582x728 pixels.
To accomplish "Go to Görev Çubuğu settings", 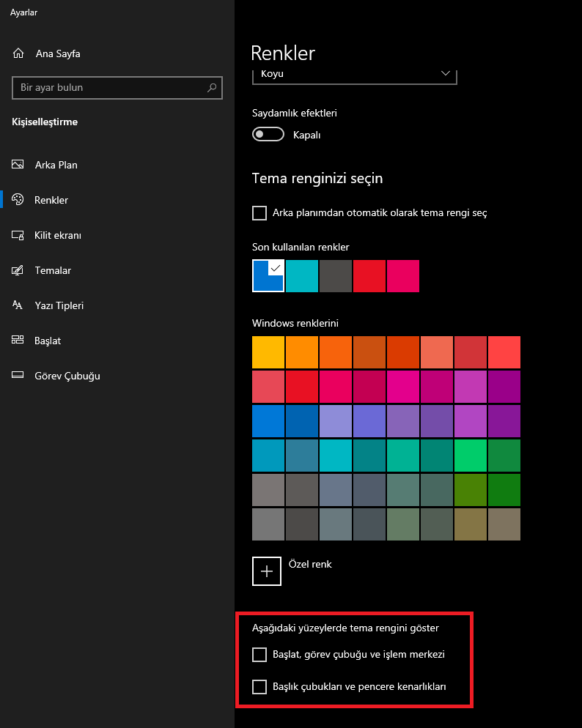I will pyautogui.click(x=67, y=376).
